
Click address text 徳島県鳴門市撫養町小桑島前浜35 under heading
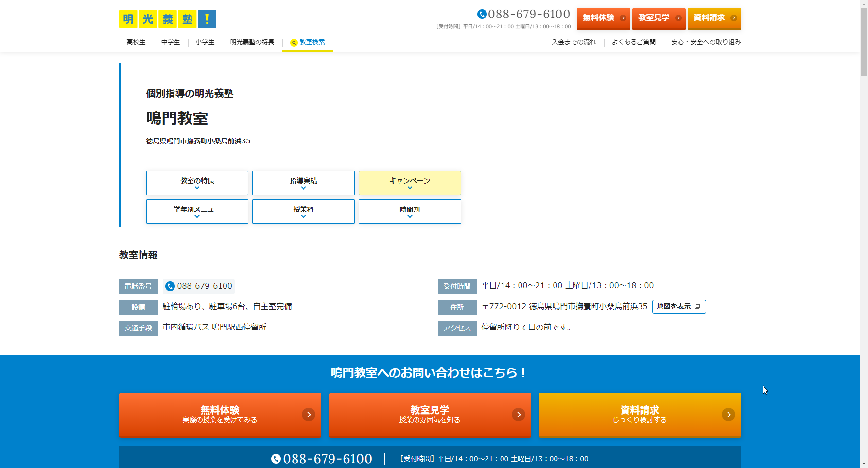[x=198, y=141]
